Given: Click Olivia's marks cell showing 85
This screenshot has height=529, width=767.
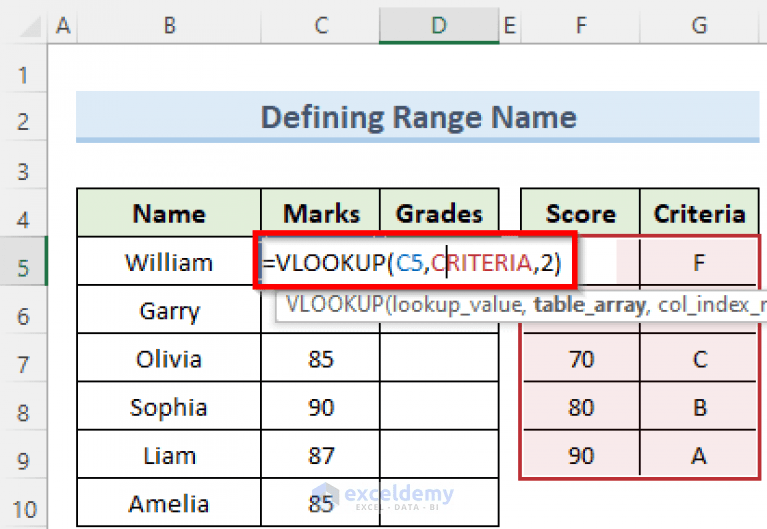Looking at the screenshot, I should coord(320,359).
